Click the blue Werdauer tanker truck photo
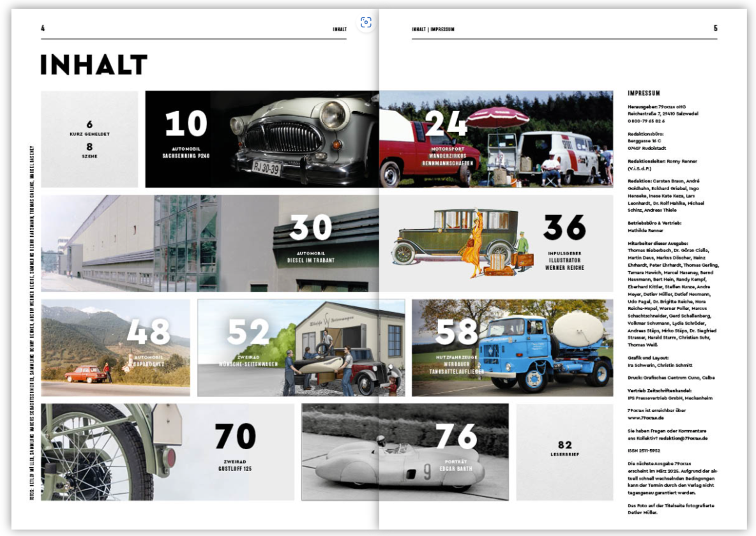 (x=512, y=348)
